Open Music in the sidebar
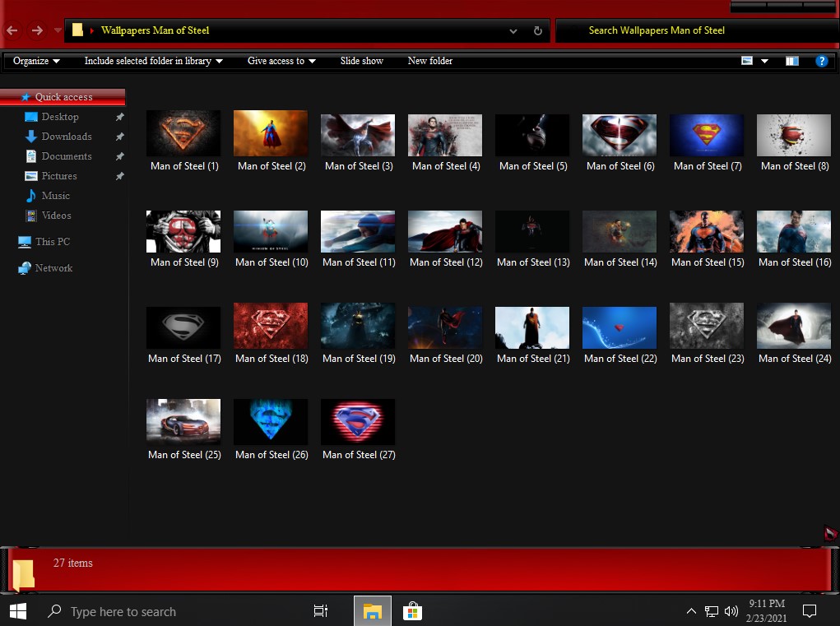 pos(56,196)
